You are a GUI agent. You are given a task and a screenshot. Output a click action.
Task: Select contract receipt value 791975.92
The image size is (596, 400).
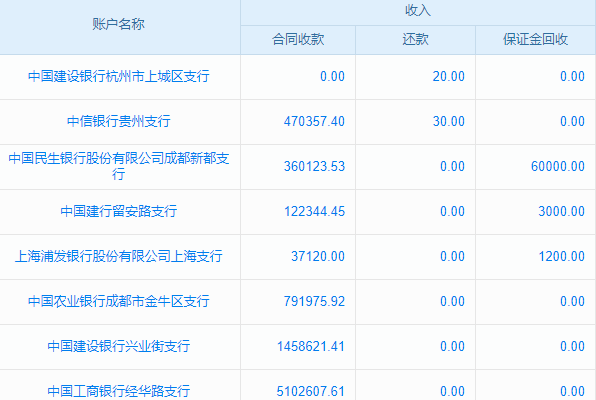tap(314, 301)
